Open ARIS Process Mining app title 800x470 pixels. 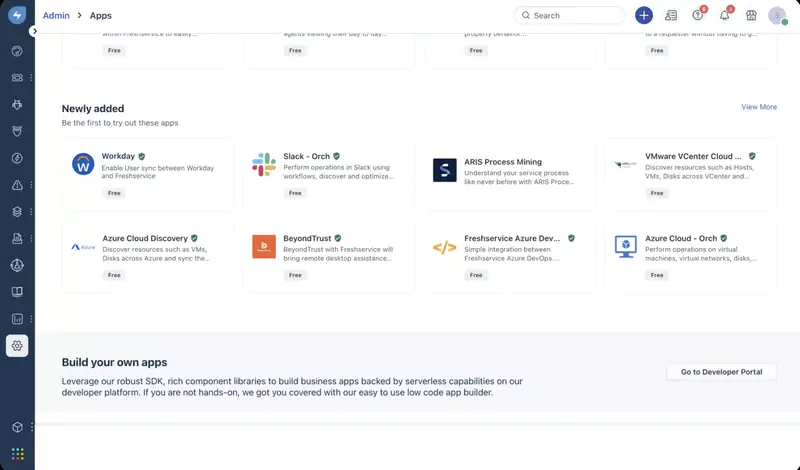[503, 162]
